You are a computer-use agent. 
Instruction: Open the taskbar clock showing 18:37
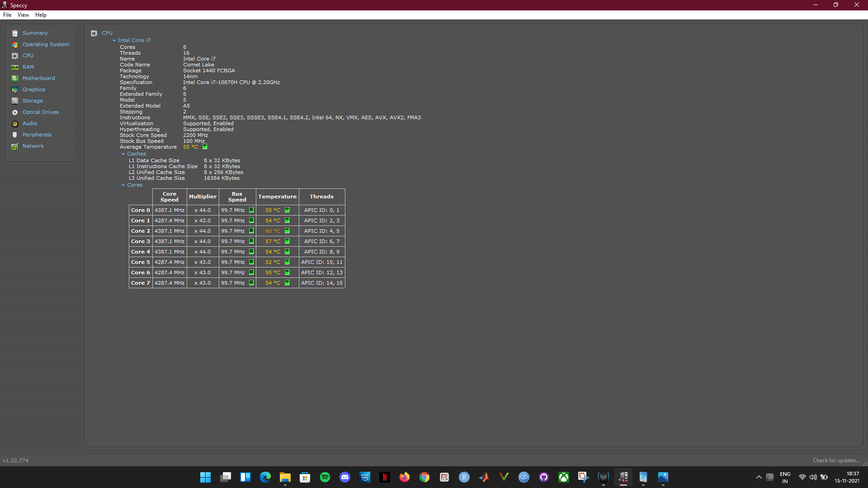tap(847, 477)
